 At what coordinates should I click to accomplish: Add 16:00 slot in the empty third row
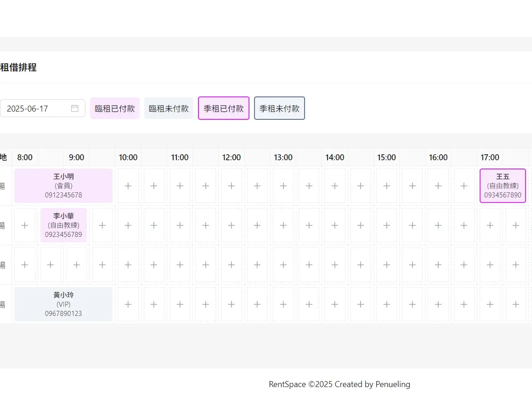coord(438,264)
